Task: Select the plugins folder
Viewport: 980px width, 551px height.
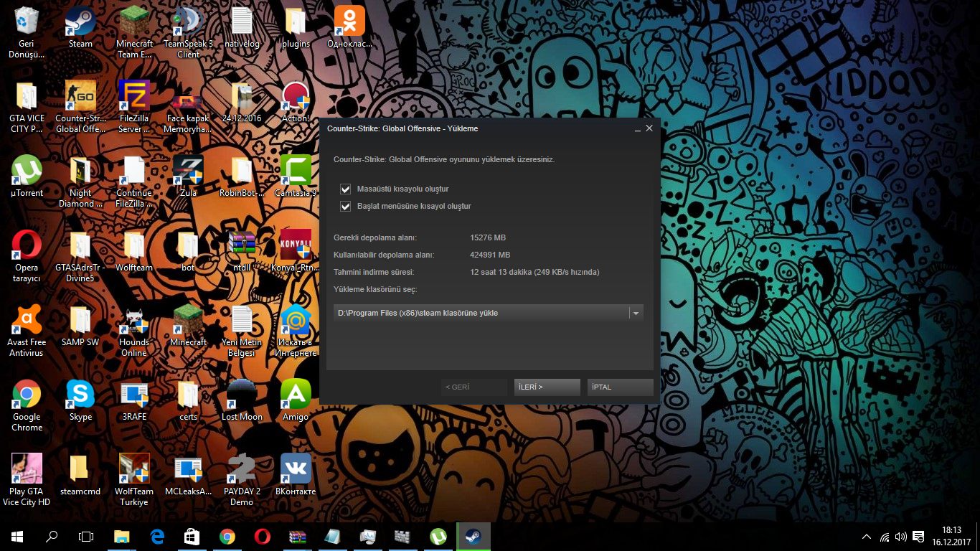Action: [x=296, y=27]
